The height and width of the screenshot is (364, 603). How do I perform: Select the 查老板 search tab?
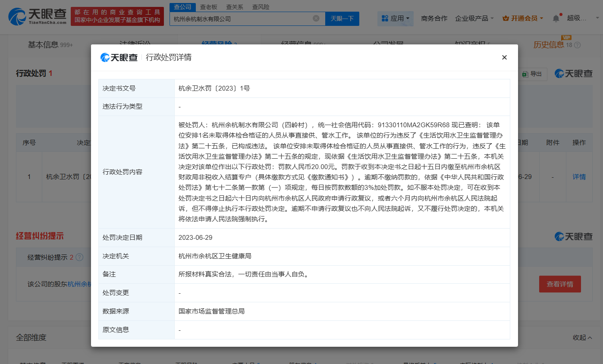(x=209, y=7)
